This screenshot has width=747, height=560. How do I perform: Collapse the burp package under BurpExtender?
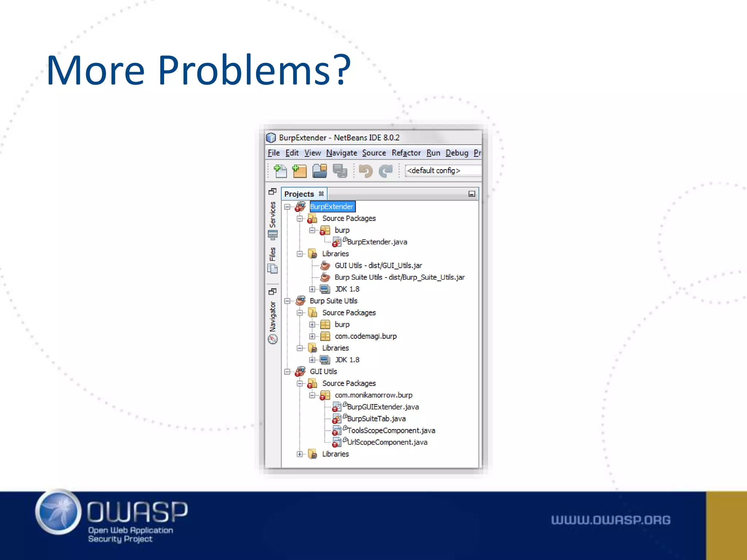pyautogui.click(x=312, y=230)
